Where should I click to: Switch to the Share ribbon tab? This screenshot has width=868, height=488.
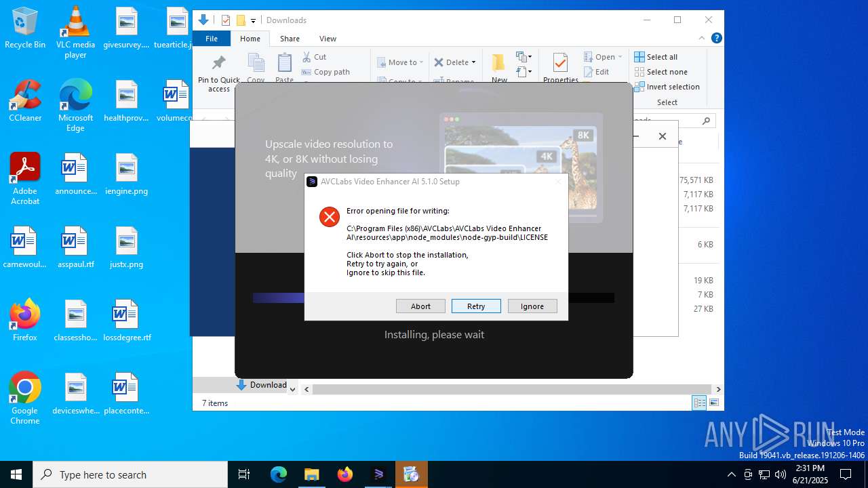coord(290,39)
